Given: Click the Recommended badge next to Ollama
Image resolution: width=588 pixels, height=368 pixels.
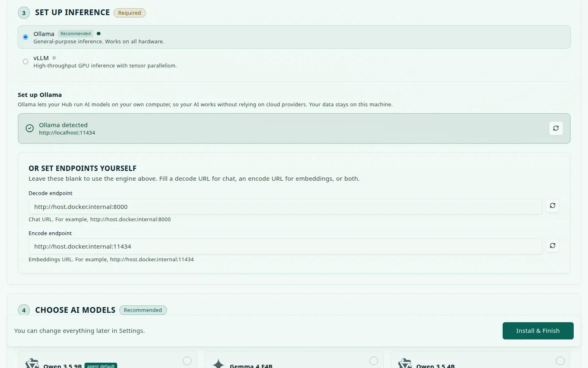Looking at the screenshot, I should (76, 34).
